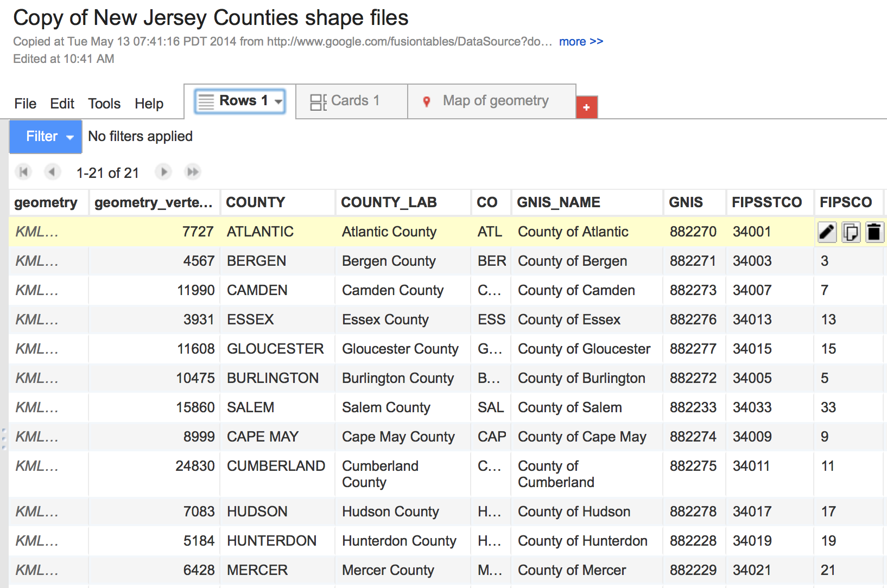Go to previous page of rows
The height and width of the screenshot is (588, 887).
point(52,172)
